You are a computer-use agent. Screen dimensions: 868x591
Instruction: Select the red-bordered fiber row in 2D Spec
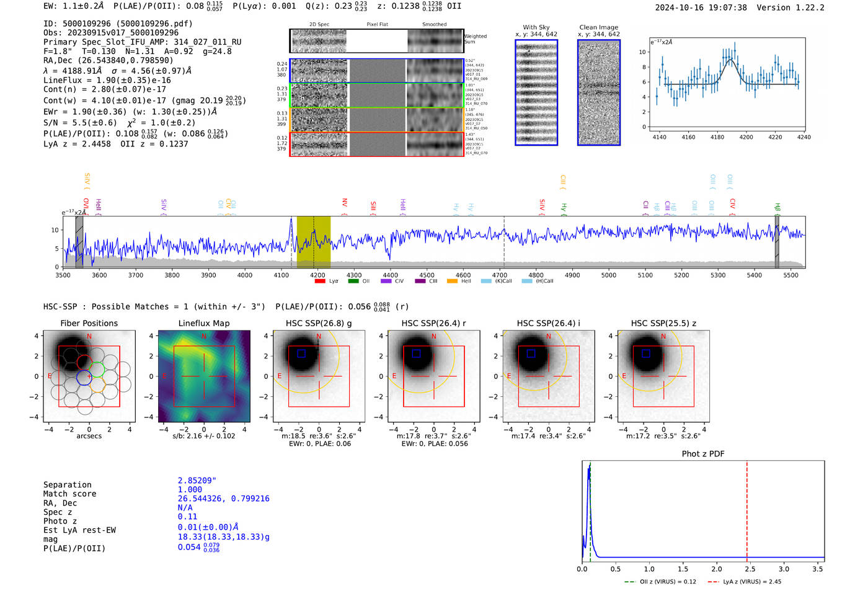377,144
